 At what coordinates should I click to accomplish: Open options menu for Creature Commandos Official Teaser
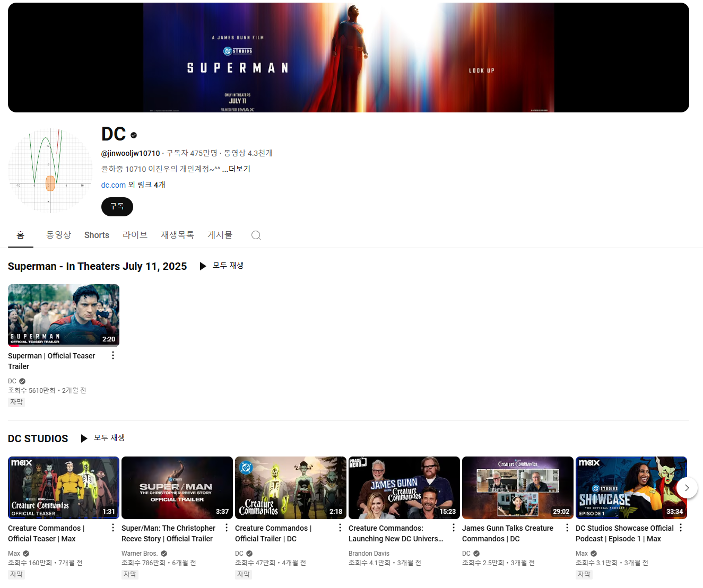[x=113, y=528]
